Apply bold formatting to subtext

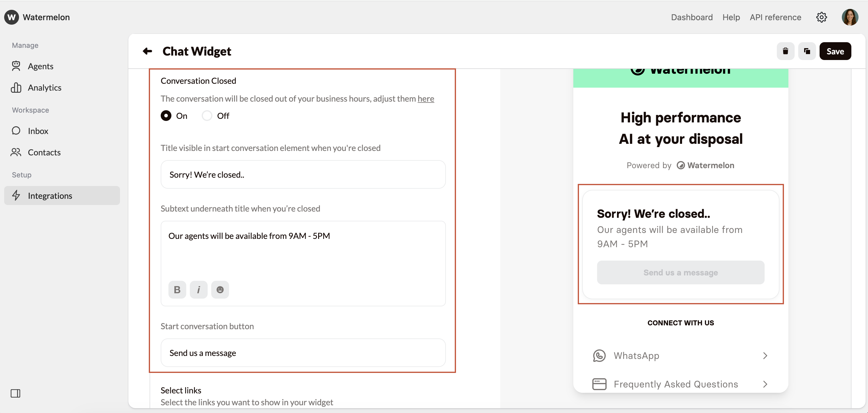tap(177, 289)
